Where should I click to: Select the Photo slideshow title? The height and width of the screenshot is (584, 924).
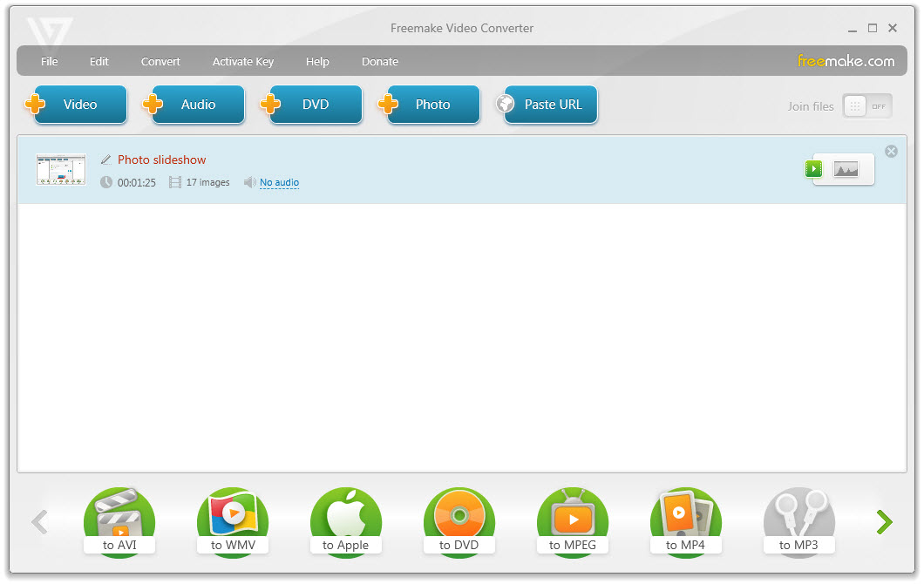pyautogui.click(x=161, y=160)
